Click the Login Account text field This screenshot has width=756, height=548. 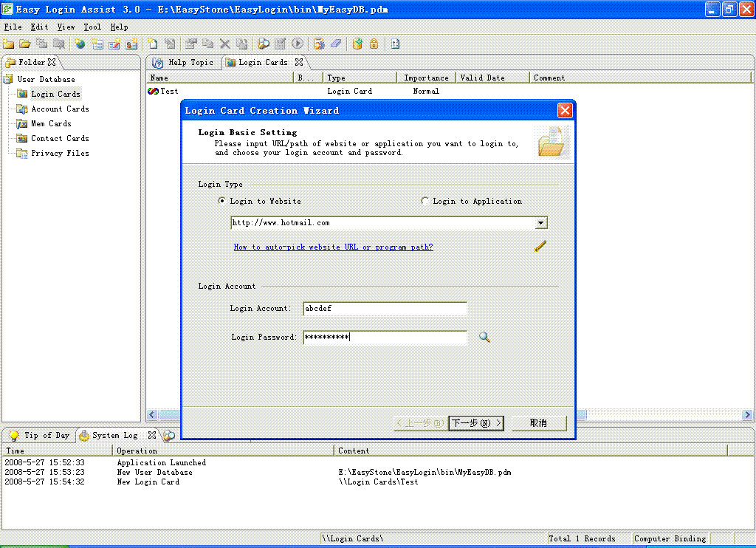[x=385, y=309]
